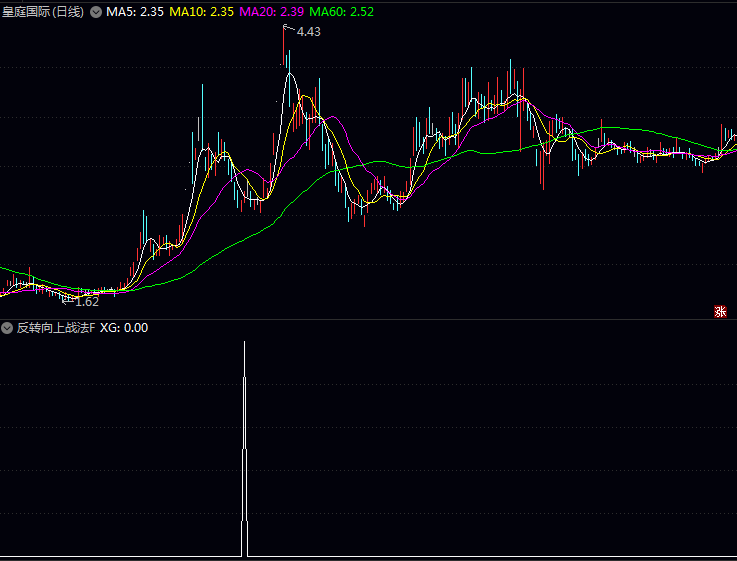Click the divider between chart and indicator panel

[x=368, y=319]
